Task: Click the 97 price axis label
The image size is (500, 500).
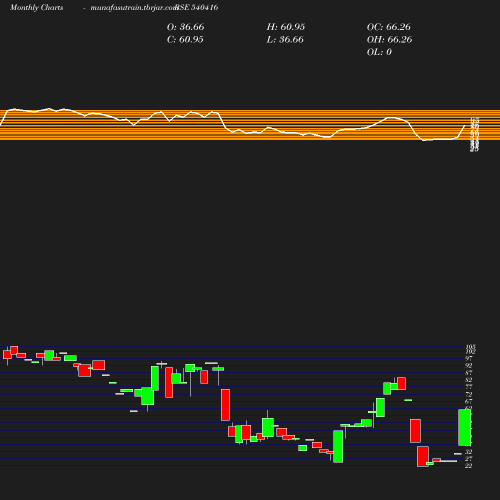Action: click(469, 358)
